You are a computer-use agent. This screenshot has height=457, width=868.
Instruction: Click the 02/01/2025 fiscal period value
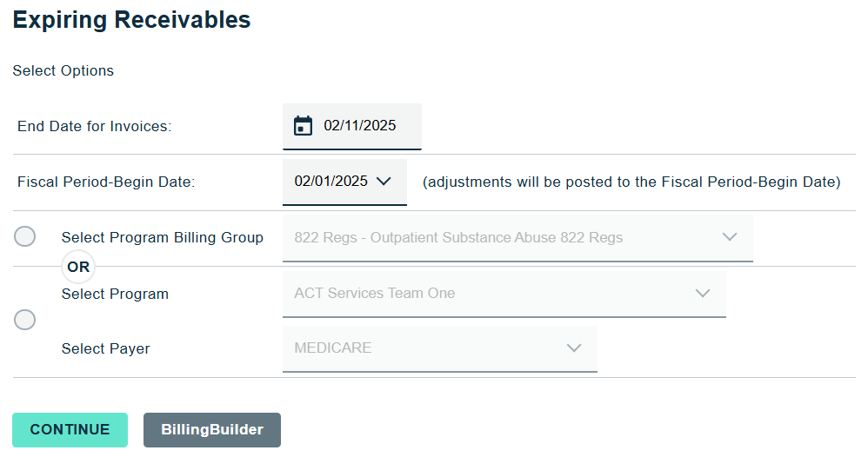(331, 182)
